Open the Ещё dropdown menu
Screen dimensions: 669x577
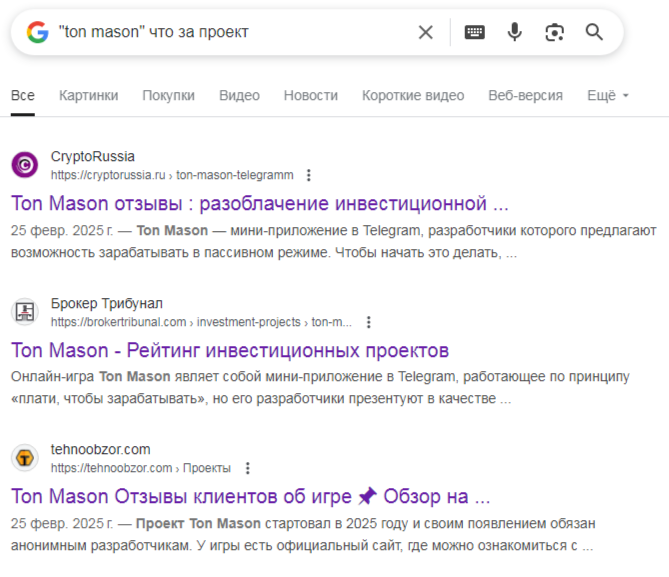click(x=608, y=95)
